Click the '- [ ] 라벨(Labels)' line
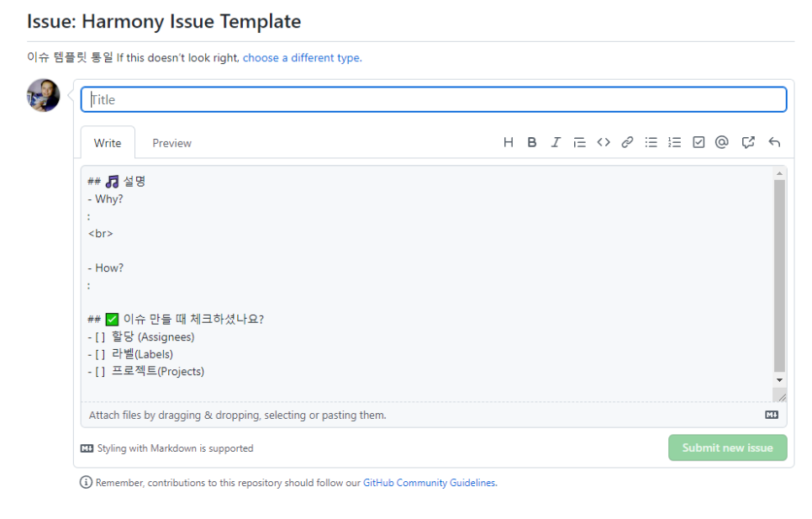The width and height of the screenshot is (812, 519). tap(130, 354)
